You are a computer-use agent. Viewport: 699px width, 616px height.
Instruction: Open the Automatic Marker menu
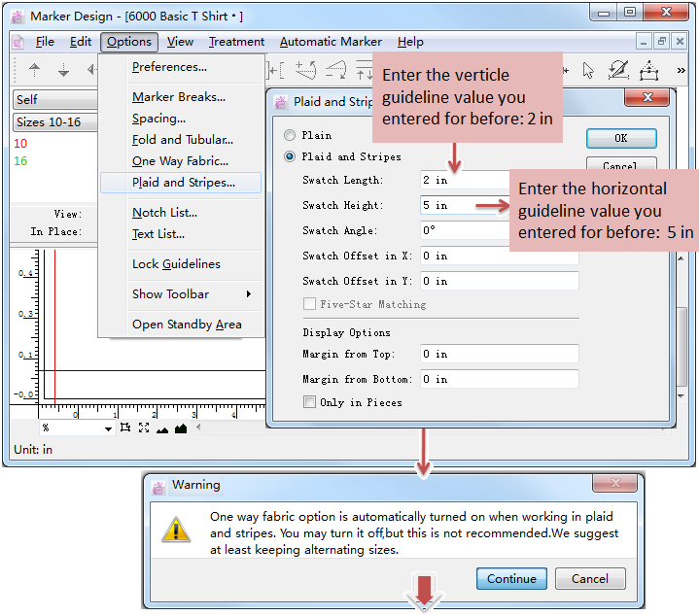[x=332, y=42]
